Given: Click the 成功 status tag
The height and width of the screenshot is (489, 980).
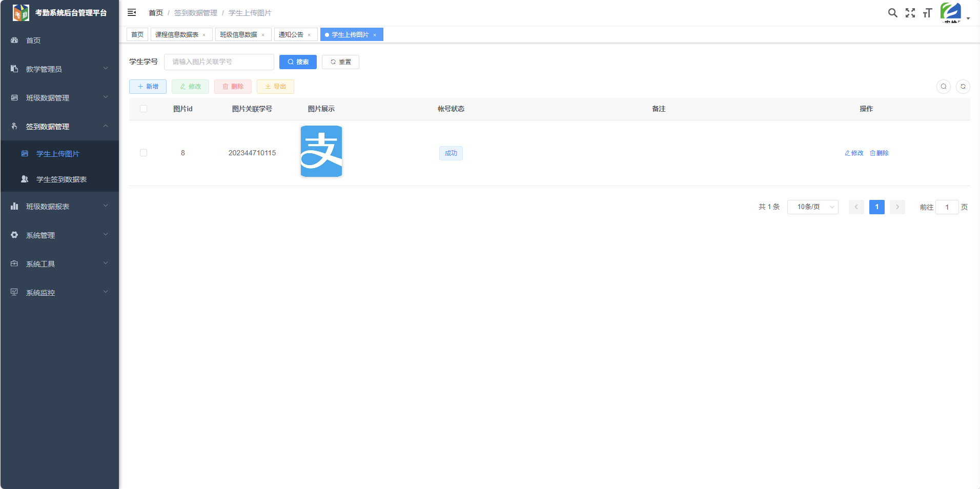Looking at the screenshot, I should tap(451, 153).
